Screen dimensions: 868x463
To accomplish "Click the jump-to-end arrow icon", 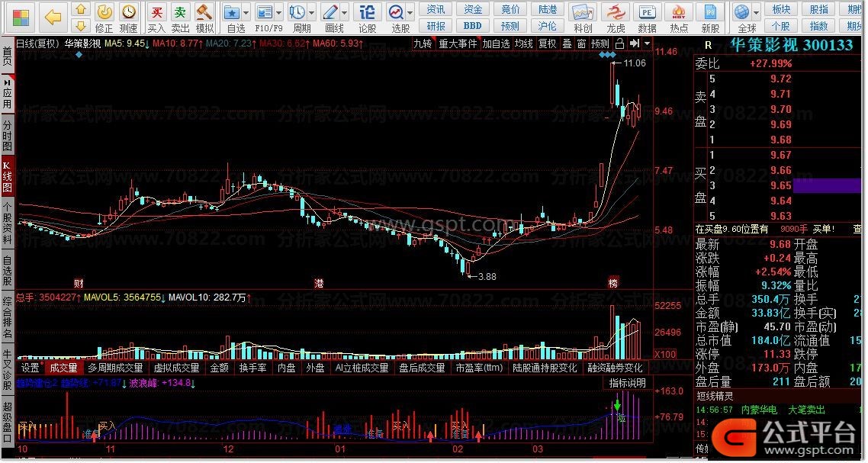I will pos(635,43).
